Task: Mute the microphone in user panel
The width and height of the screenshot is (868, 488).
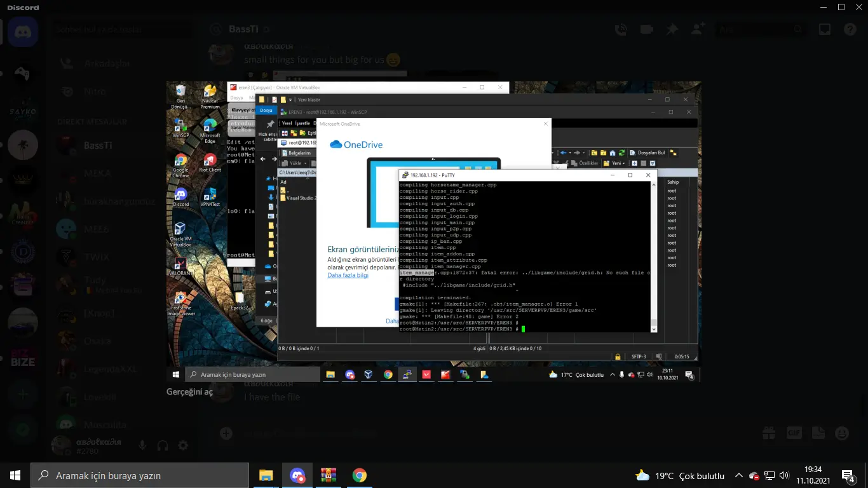Action: pos(142,445)
